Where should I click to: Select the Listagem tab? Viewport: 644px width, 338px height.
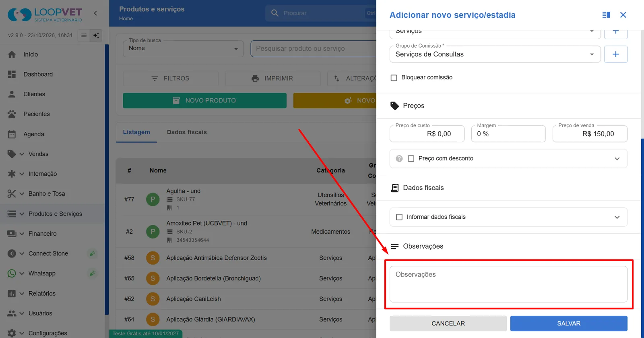(136, 132)
